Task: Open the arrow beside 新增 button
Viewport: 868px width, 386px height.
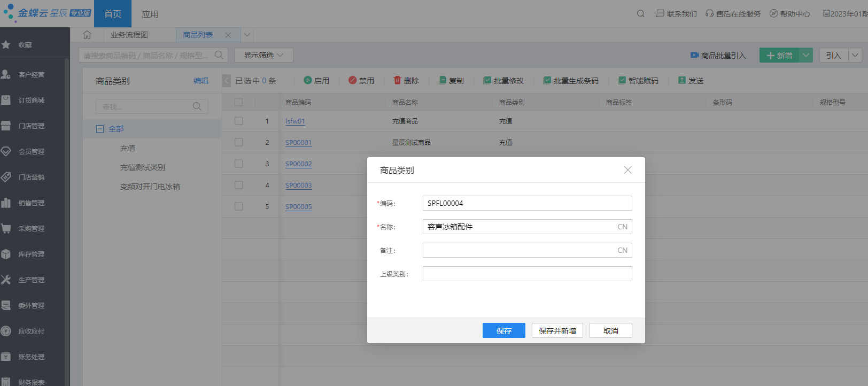Action: point(806,55)
